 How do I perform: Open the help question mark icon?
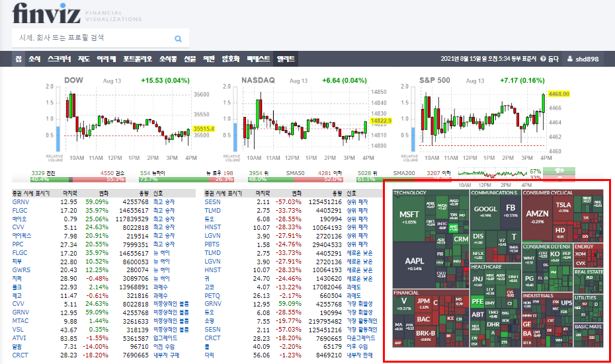point(543,59)
